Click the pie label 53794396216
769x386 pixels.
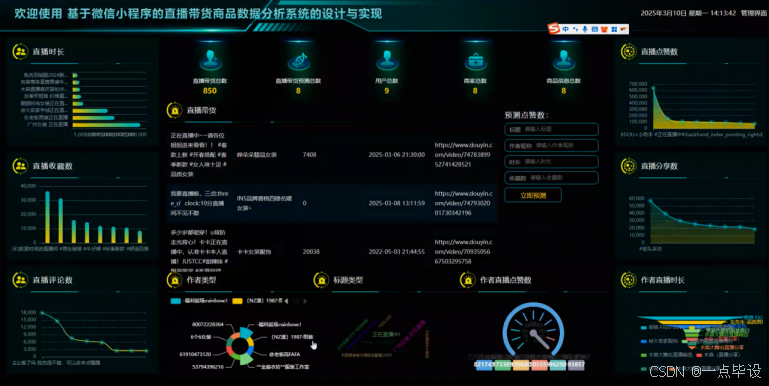coord(208,367)
